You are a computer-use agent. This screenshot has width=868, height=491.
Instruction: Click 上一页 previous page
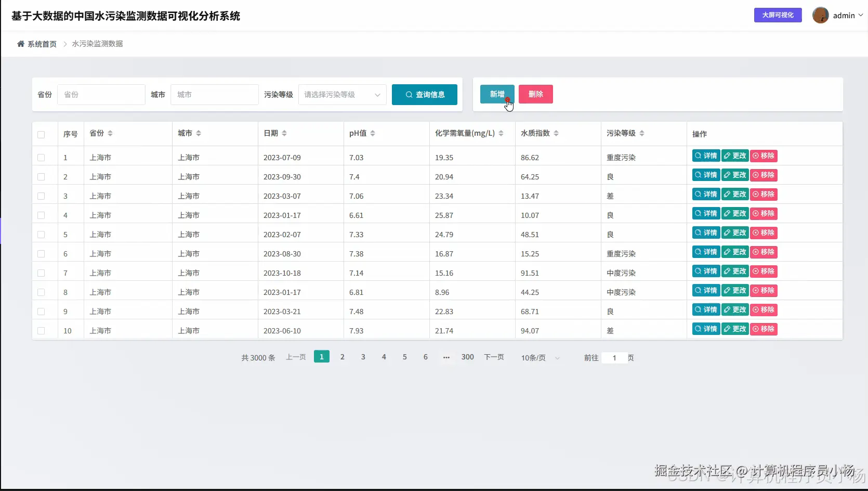[296, 357]
